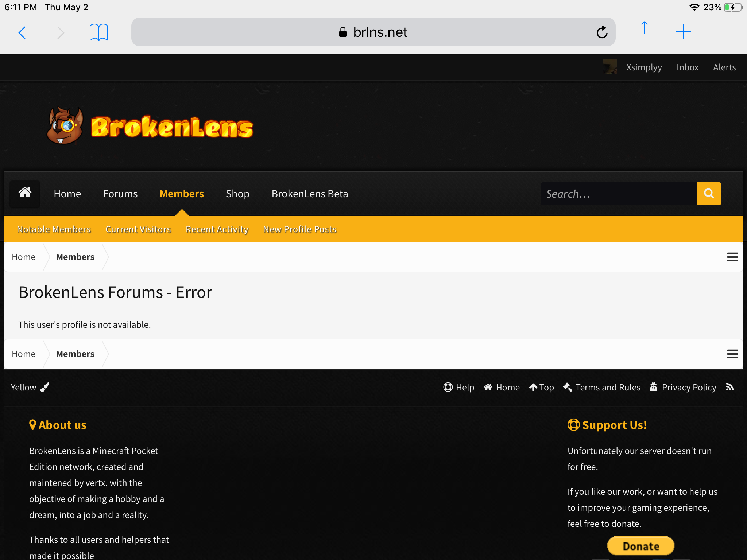The image size is (747, 560).
Task: Tap the battery indicator in status bar
Action: [734, 7]
